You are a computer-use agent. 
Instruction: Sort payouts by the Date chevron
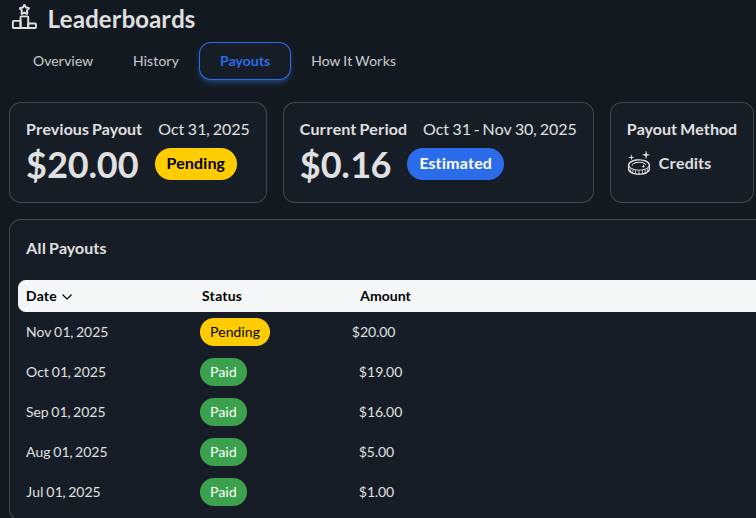67,297
